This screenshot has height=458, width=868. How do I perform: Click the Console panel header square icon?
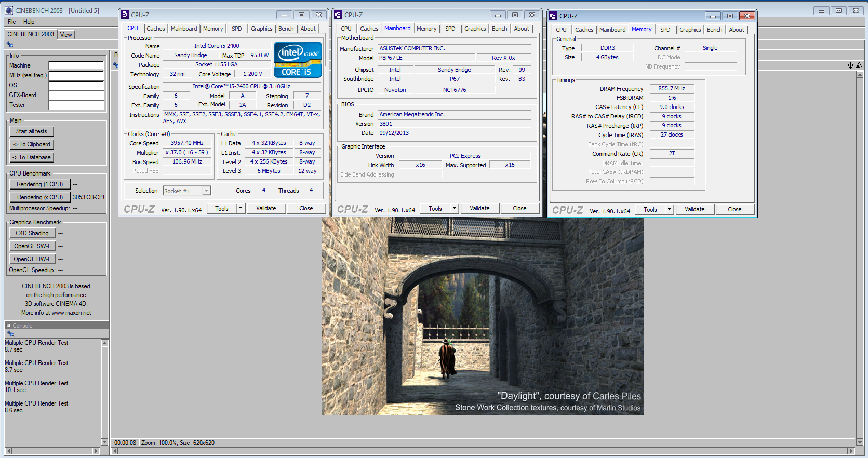8,326
